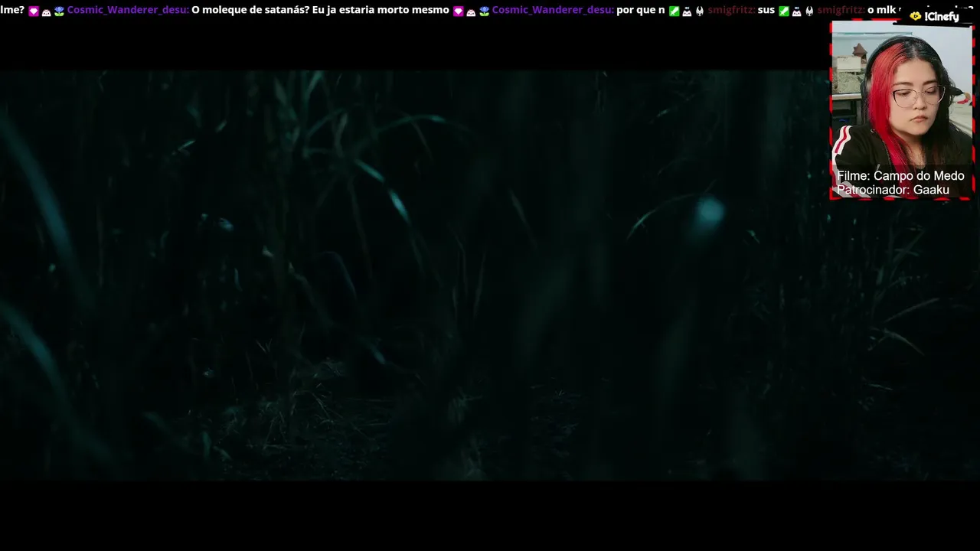Viewport: 980px width, 551px height.
Task: Click the green sword badge before smigfritz's "sus"
Action: (675, 11)
